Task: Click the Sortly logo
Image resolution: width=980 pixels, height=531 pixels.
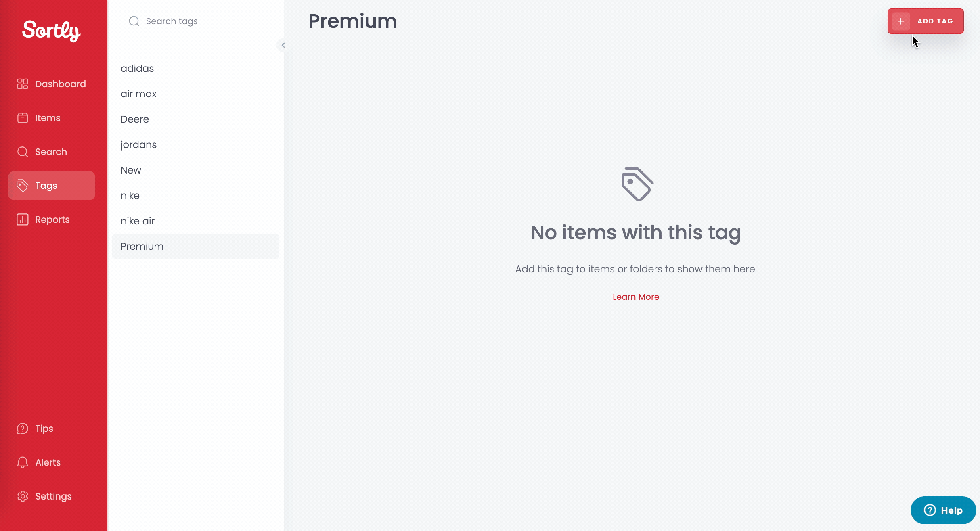Action: (x=51, y=31)
